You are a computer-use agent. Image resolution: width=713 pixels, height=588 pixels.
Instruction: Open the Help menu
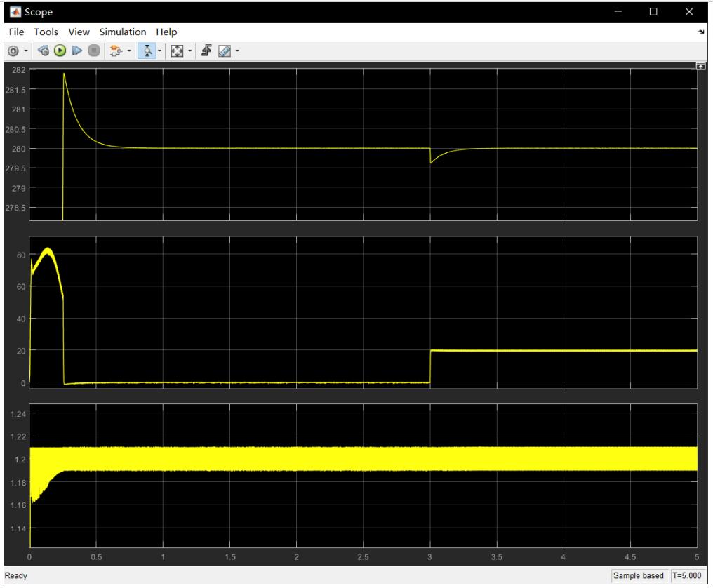tap(166, 32)
